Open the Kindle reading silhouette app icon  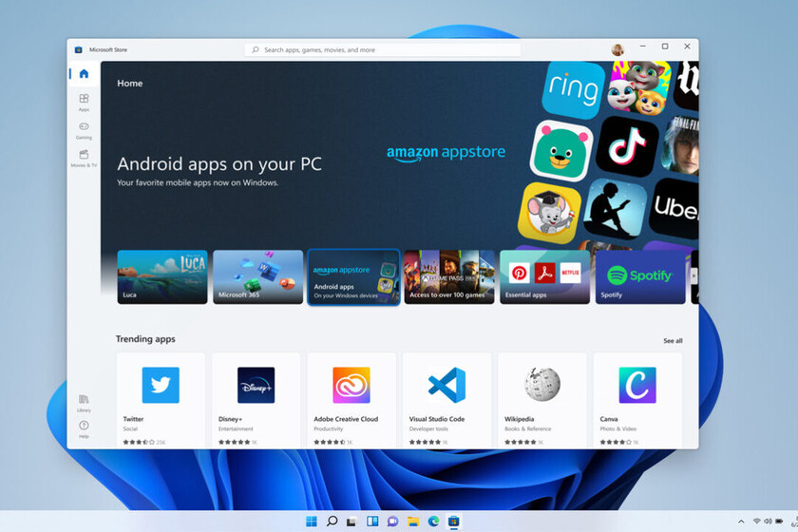tap(616, 209)
